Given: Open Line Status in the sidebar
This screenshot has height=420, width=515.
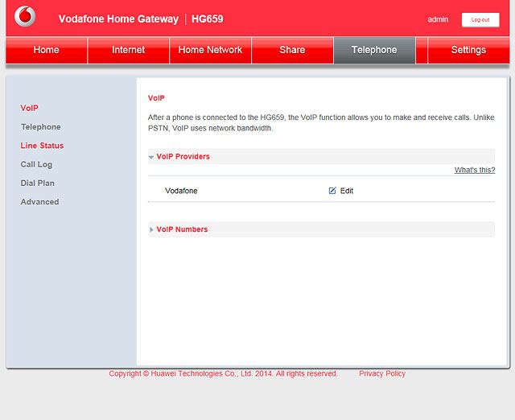Looking at the screenshot, I should coord(42,146).
